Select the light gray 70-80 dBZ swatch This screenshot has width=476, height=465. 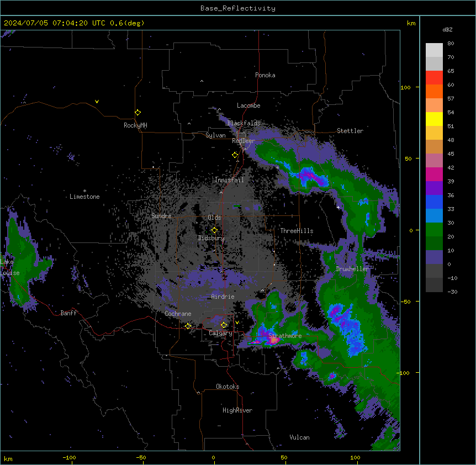[x=434, y=50]
